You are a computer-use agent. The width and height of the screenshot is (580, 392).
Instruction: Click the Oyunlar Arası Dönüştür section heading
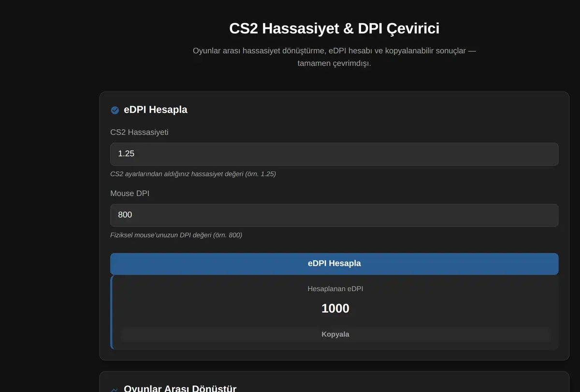180,388
